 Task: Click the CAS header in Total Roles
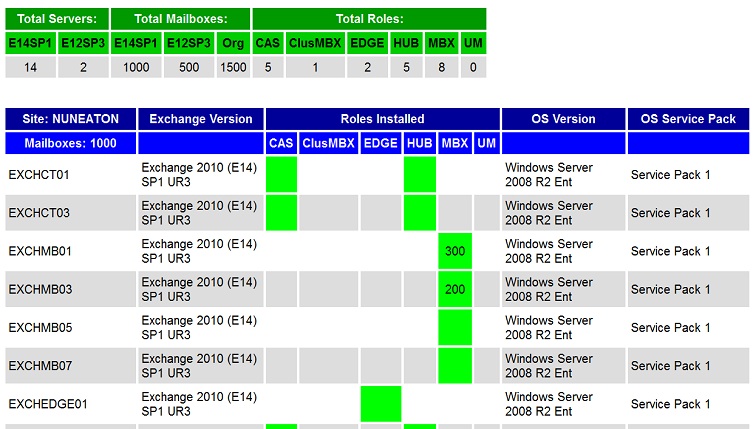click(268, 43)
